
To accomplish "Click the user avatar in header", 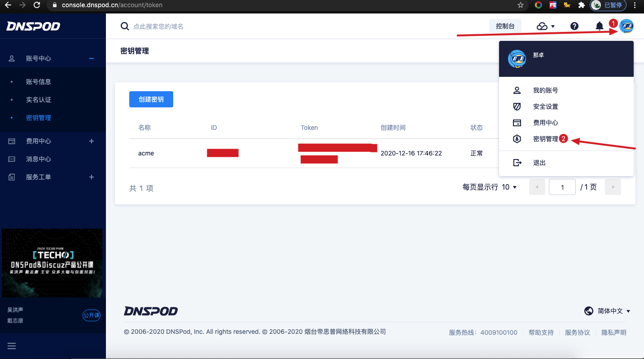I will 626,26.
